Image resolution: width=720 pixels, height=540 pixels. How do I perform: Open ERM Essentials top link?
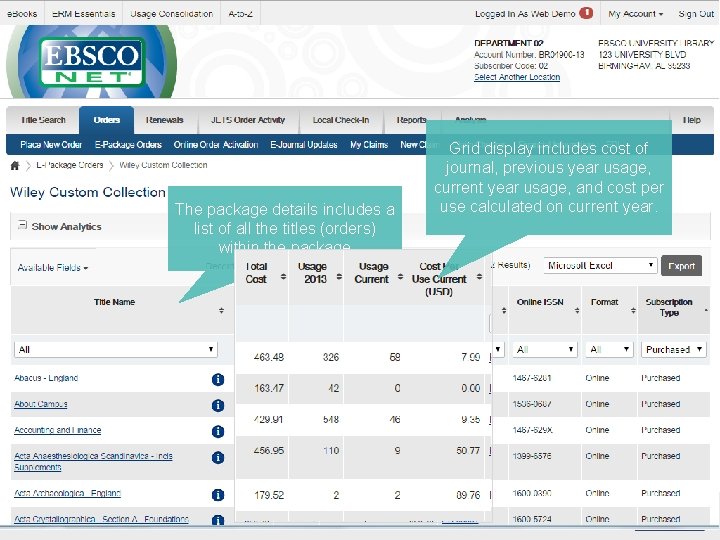click(x=84, y=14)
